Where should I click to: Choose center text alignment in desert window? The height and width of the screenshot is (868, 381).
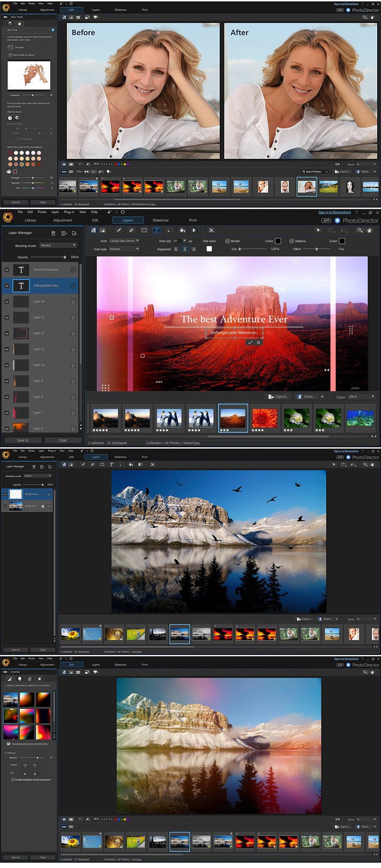pyautogui.click(x=185, y=249)
